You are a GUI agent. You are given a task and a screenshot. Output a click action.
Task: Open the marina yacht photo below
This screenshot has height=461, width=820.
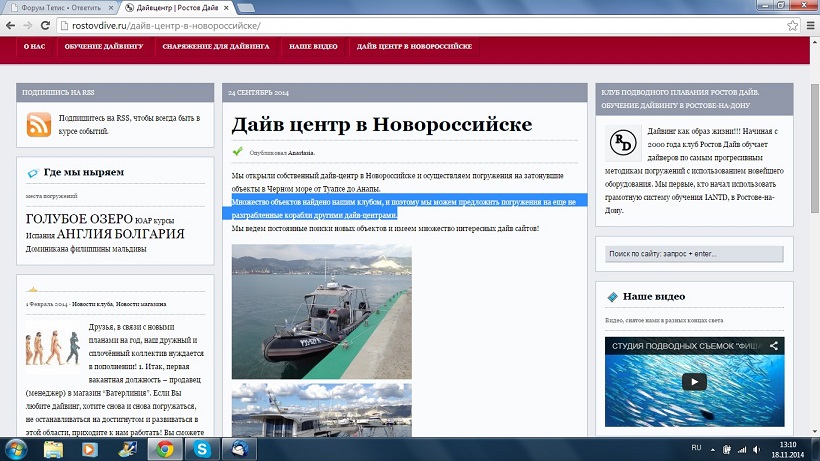(x=322, y=410)
